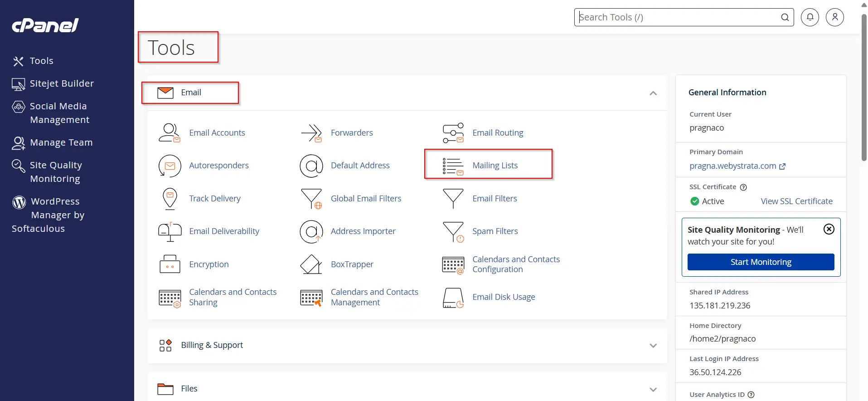Expand the Billing & Support section chevron

click(653, 346)
